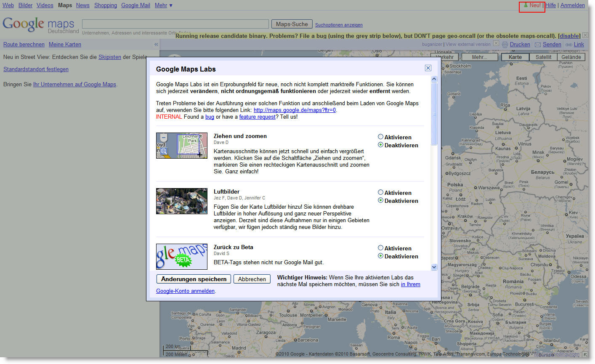Close the Google Maps Labs dialog

click(x=428, y=68)
